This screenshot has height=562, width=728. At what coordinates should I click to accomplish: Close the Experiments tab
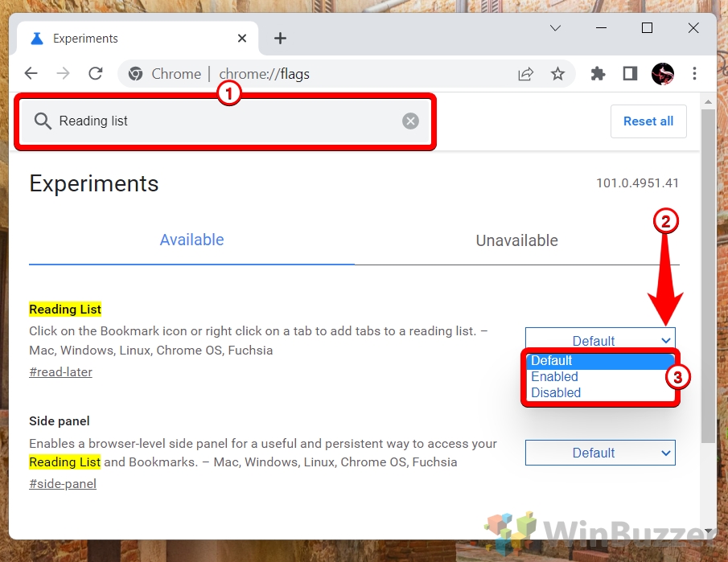242,38
